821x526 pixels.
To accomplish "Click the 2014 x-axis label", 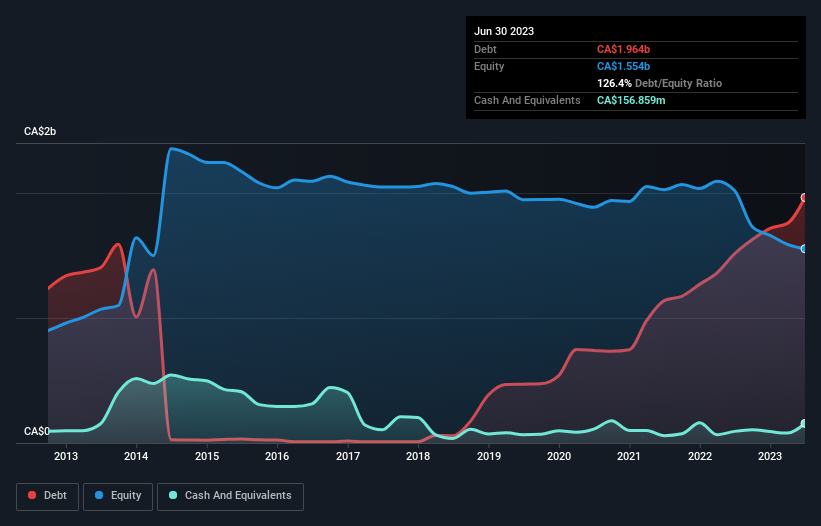I will coord(136,456).
